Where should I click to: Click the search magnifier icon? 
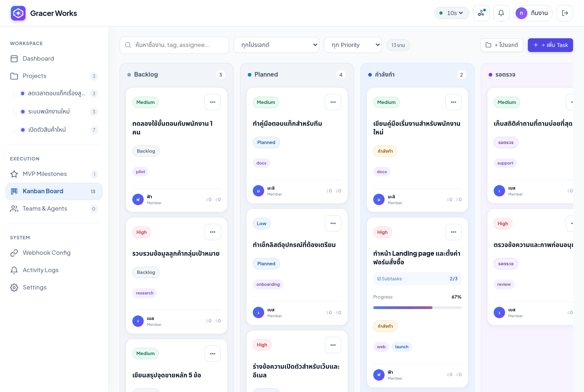pos(128,45)
